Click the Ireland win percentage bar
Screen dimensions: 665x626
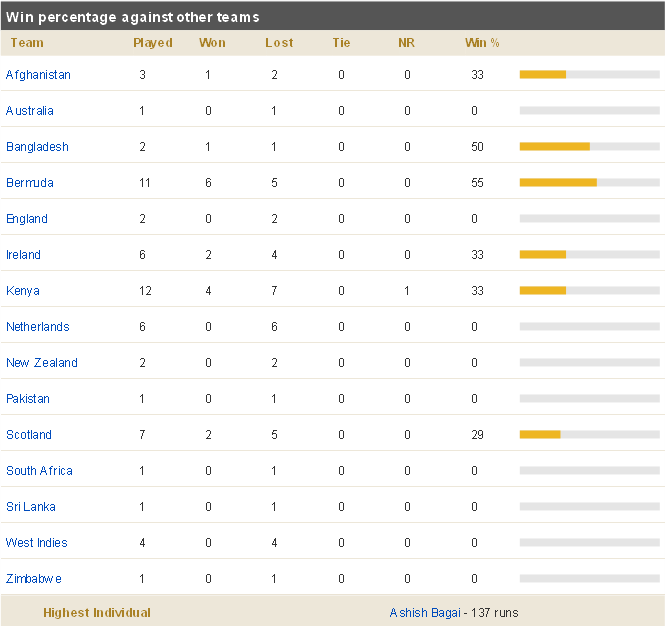590,255
